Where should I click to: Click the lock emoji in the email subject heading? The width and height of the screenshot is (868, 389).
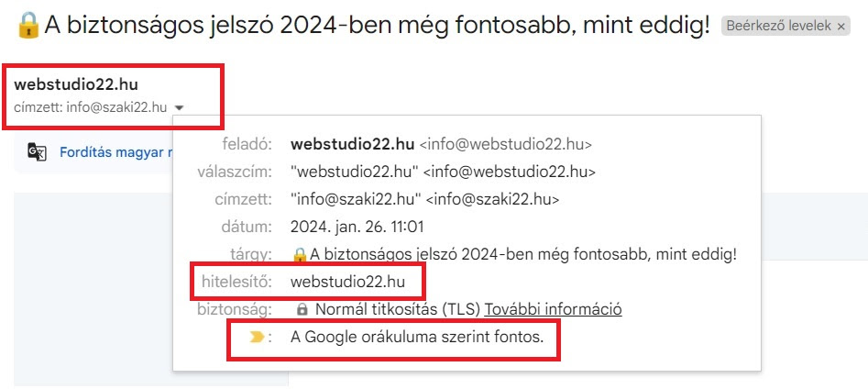coord(27,26)
